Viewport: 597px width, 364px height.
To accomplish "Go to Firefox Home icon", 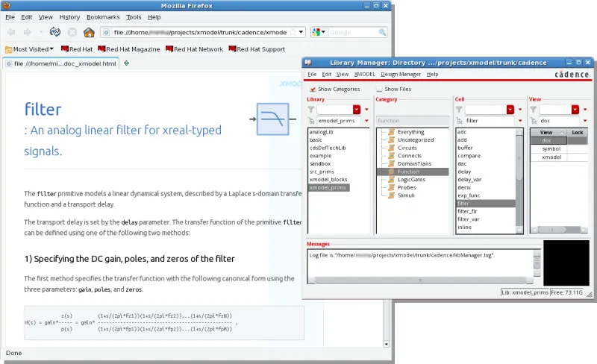I will click(x=89, y=32).
